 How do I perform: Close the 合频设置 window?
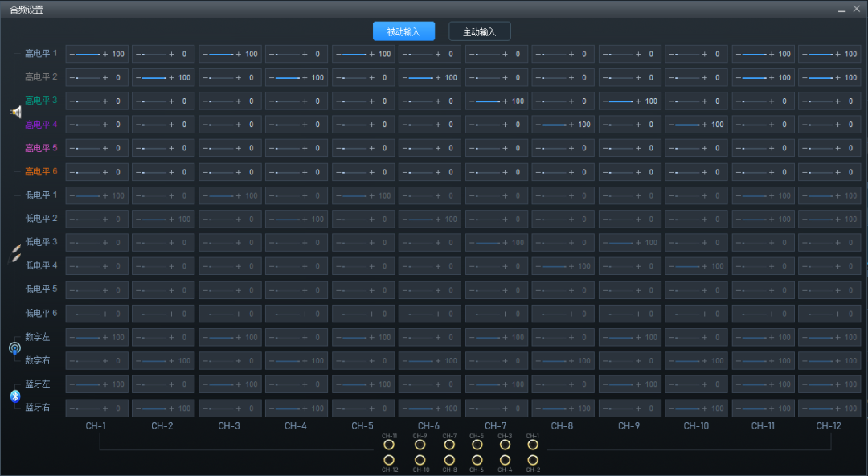pyautogui.click(x=857, y=9)
